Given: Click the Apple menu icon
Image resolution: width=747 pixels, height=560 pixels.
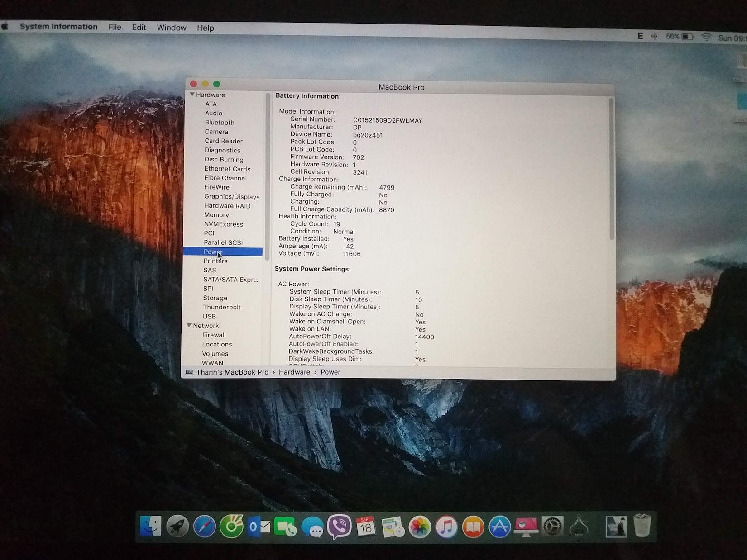Looking at the screenshot, I should pyautogui.click(x=5, y=26).
